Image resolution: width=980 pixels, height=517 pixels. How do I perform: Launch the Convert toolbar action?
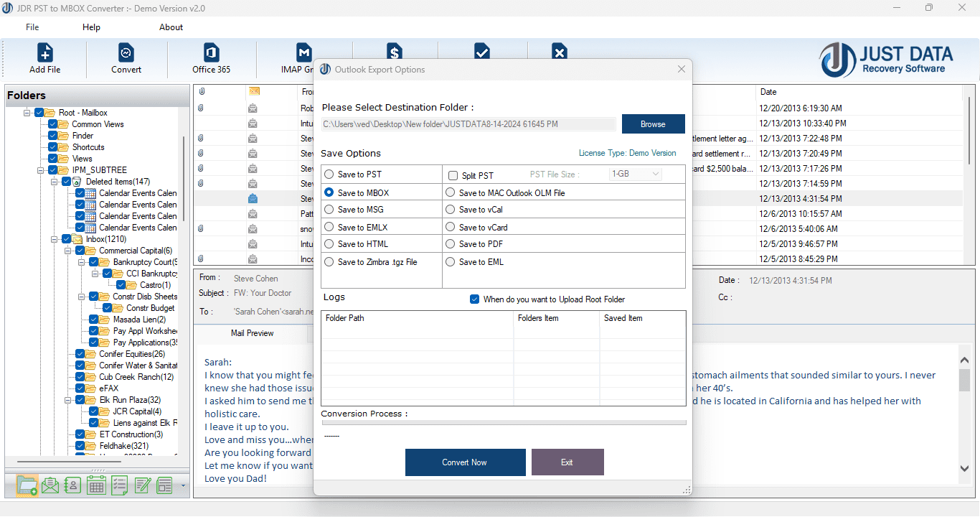point(126,59)
